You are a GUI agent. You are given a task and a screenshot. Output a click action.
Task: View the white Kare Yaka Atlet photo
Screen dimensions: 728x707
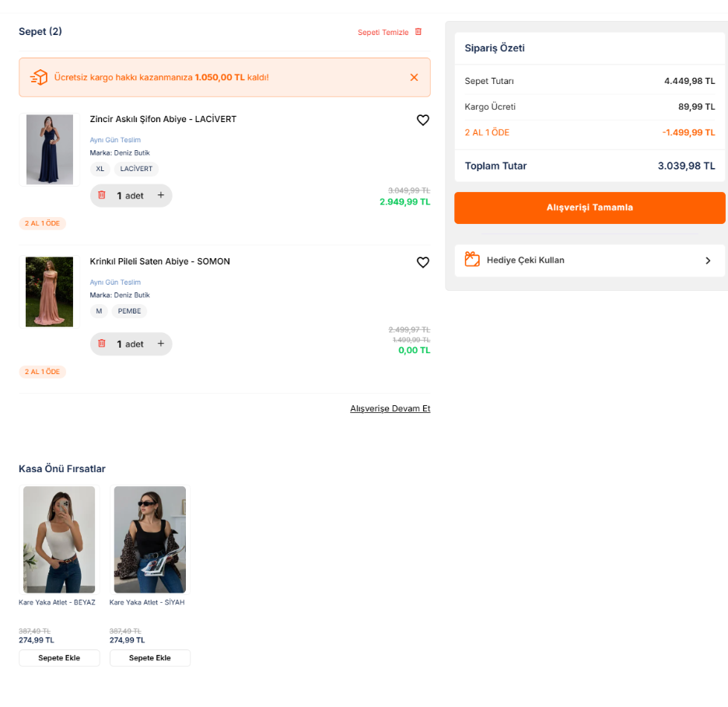(59, 539)
